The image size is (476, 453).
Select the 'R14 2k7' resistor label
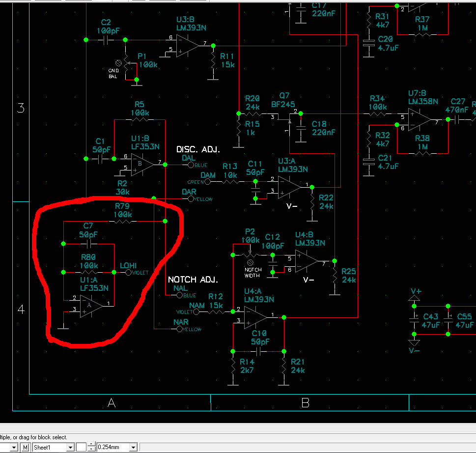coord(247,366)
